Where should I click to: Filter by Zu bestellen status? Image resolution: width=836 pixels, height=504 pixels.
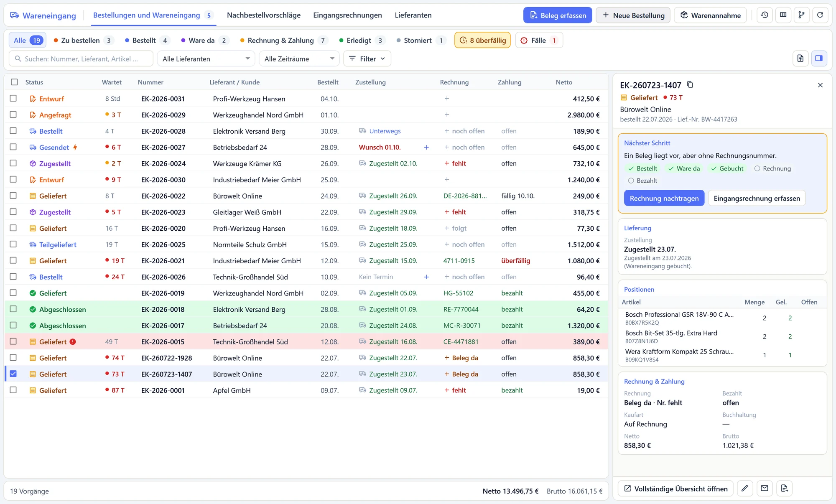84,41
